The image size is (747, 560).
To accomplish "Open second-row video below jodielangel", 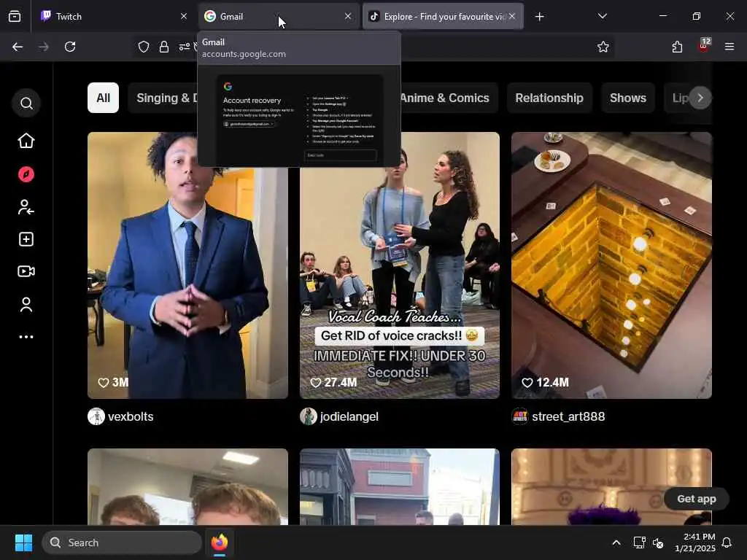I will pos(400,486).
